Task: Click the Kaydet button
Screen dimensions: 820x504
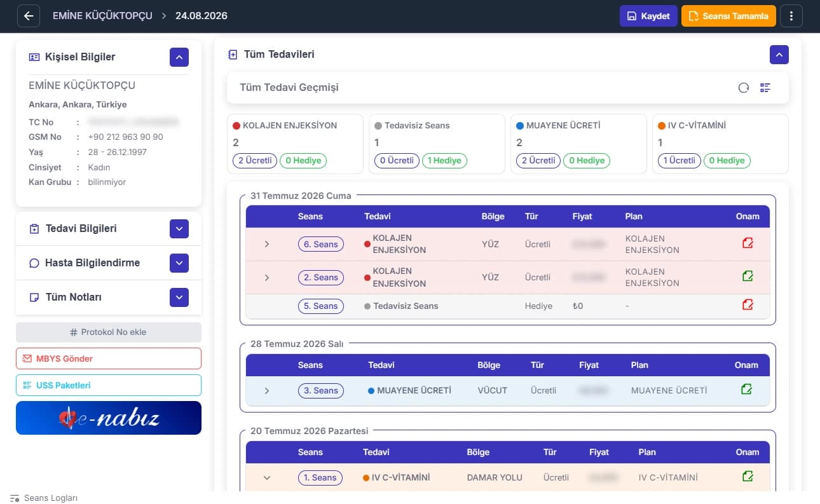Action: (648, 16)
